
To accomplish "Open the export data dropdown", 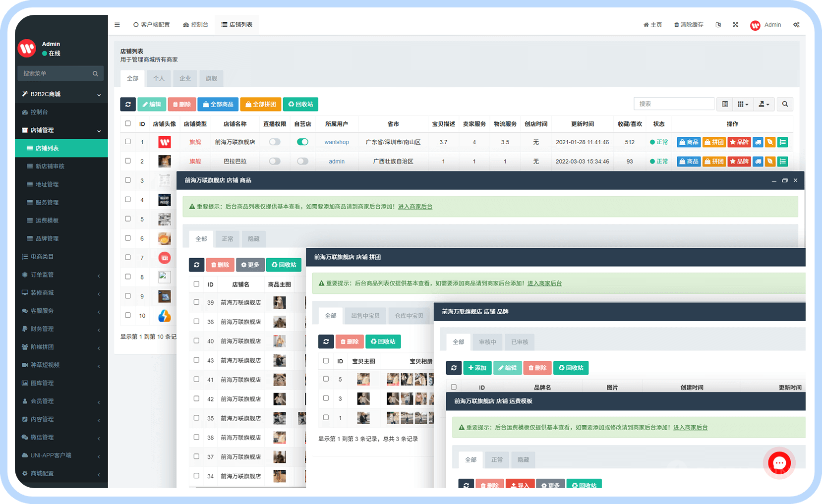I will pyautogui.click(x=763, y=104).
